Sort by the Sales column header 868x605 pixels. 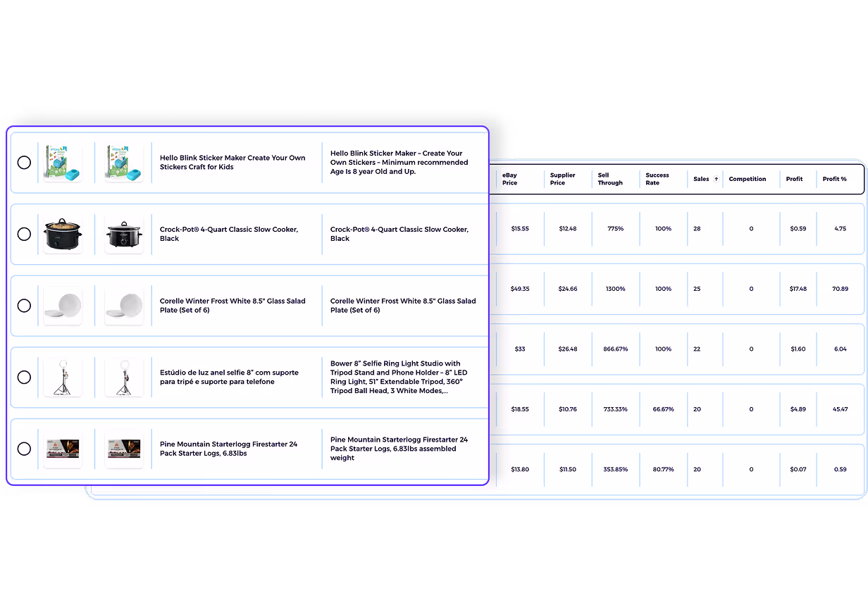[x=701, y=179]
